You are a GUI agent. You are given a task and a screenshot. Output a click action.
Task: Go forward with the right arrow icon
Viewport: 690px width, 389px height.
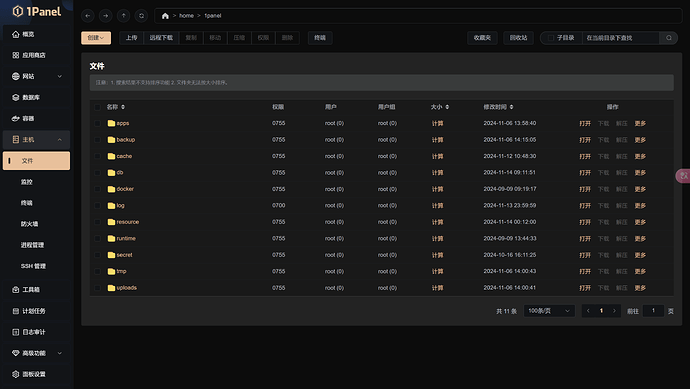[106, 16]
